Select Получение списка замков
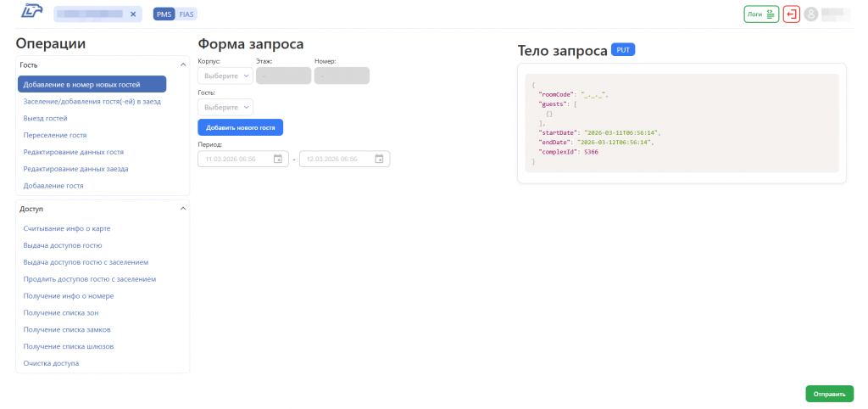868x409 pixels. (x=67, y=330)
